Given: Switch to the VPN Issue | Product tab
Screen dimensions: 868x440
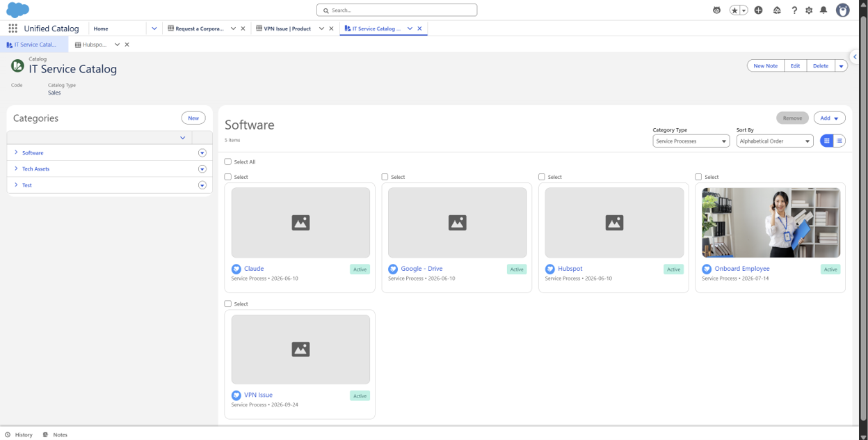Looking at the screenshot, I should click(x=287, y=29).
